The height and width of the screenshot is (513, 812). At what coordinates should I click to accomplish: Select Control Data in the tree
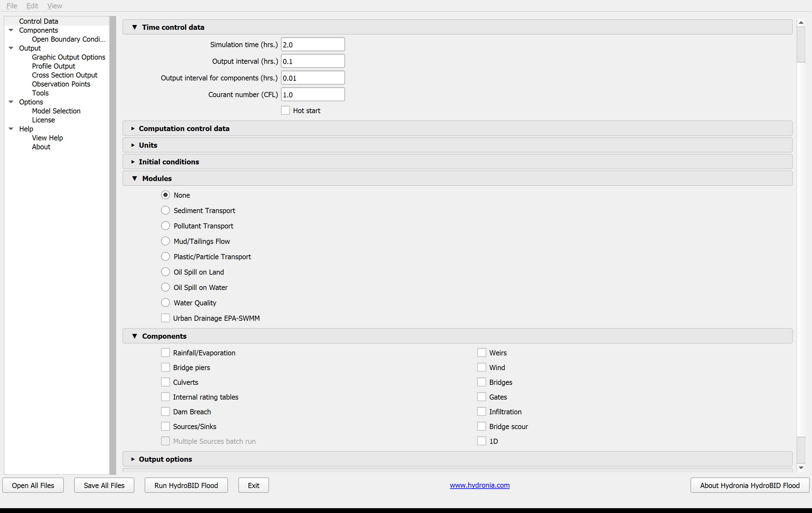38,21
